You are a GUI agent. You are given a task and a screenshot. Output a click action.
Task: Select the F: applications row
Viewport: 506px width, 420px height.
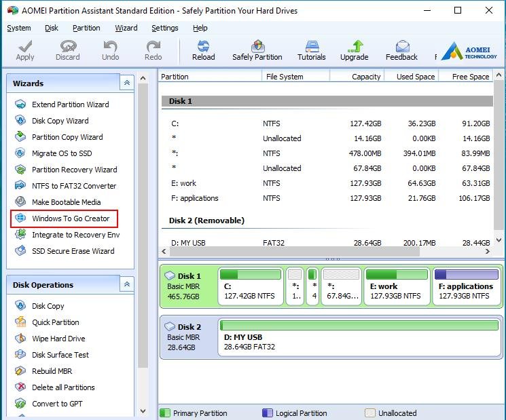tap(327, 198)
